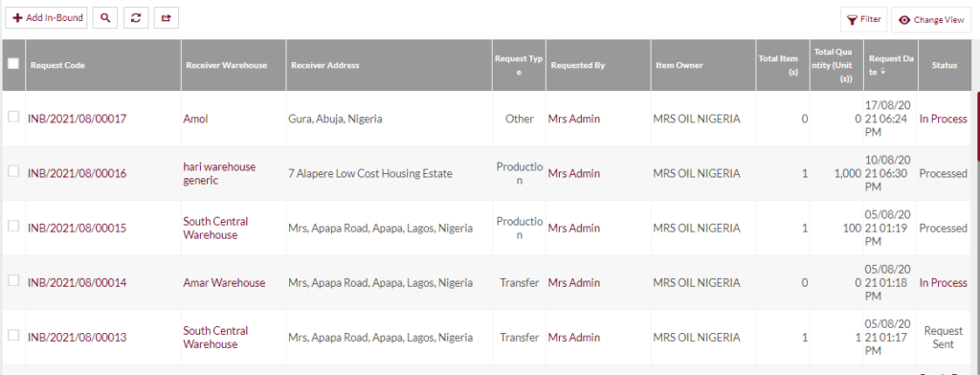980x375 pixels.
Task: Click Amol warehouse link
Action: 195,119
